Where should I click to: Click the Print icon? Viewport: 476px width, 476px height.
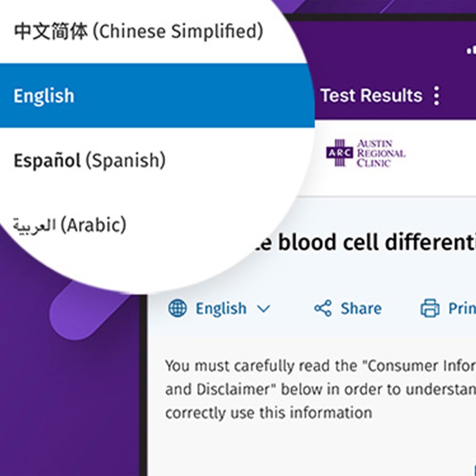pyautogui.click(x=431, y=308)
